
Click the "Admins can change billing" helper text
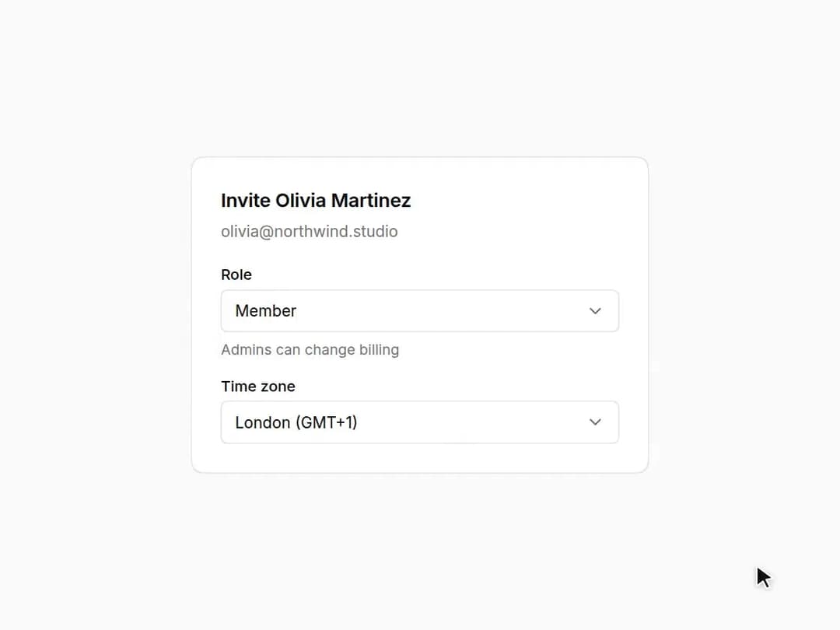[310, 350]
